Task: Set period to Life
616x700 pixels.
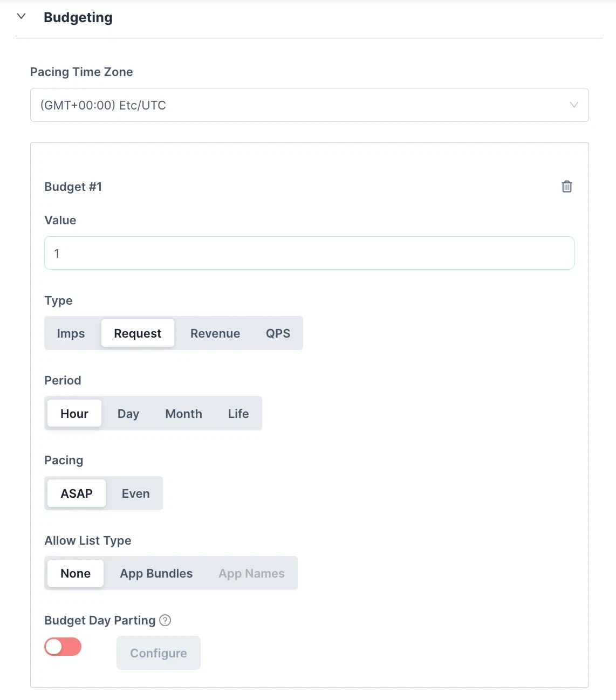Action: [238, 414]
